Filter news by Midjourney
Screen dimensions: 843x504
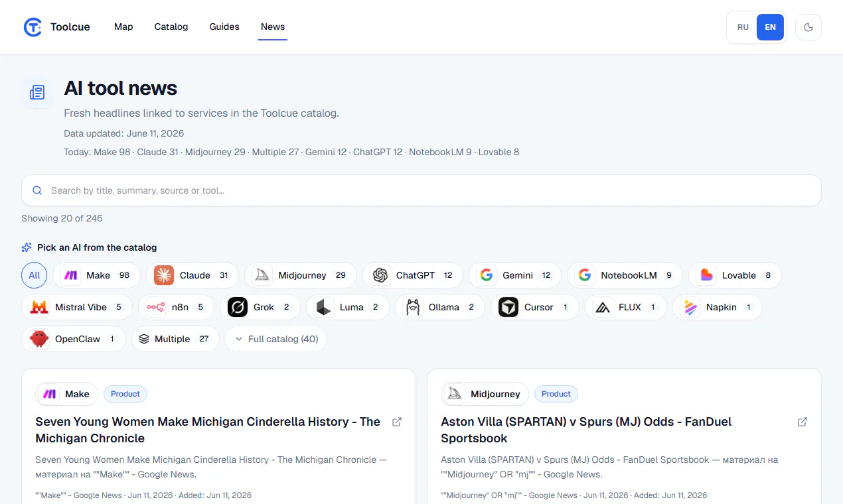(301, 275)
